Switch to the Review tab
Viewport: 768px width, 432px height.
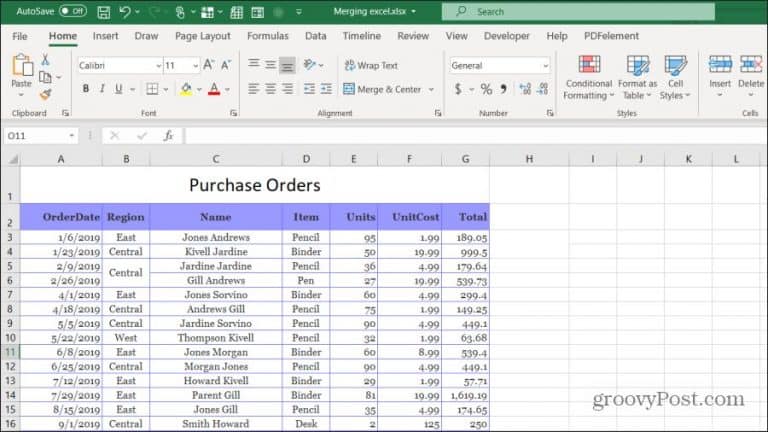(x=413, y=36)
